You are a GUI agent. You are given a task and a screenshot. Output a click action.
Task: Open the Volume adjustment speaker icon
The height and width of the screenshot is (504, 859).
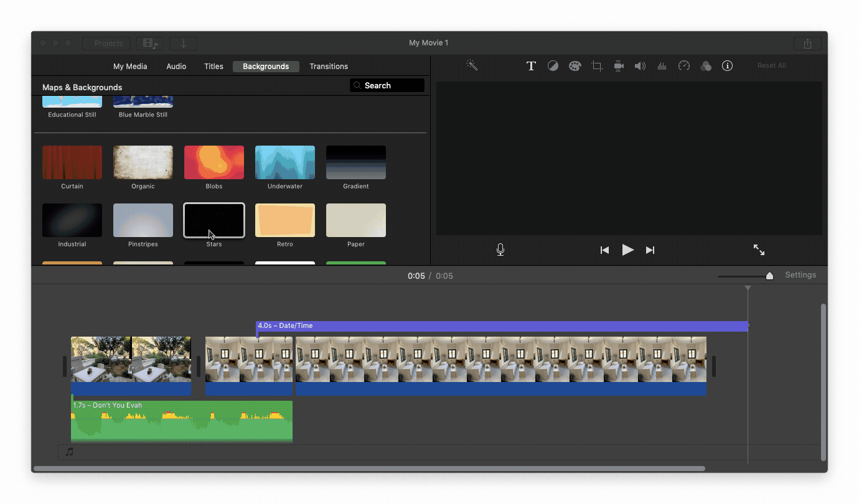640,65
